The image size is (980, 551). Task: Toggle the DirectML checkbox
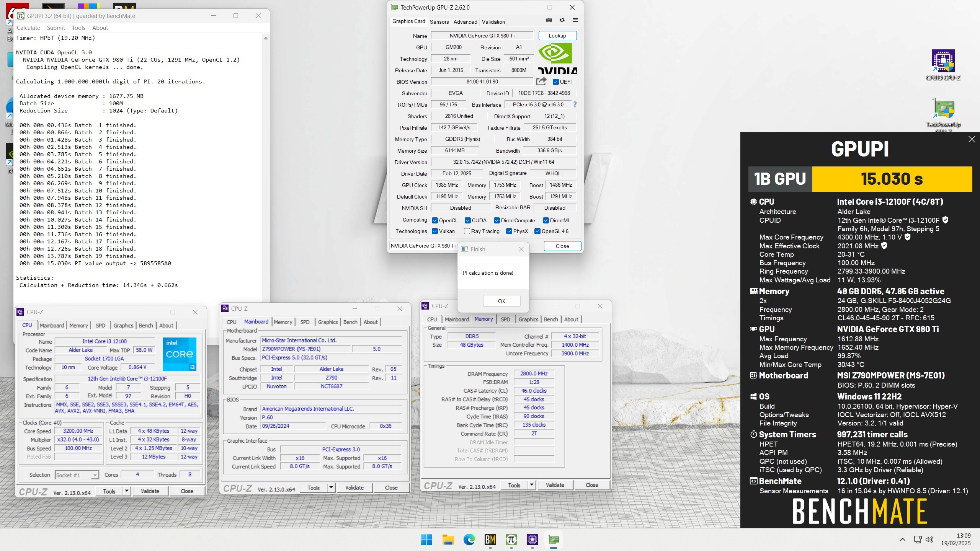[x=546, y=220]
